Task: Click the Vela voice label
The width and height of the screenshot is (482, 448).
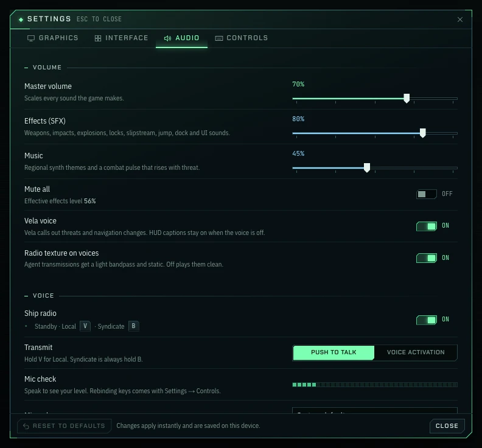Action: (40, 221)
